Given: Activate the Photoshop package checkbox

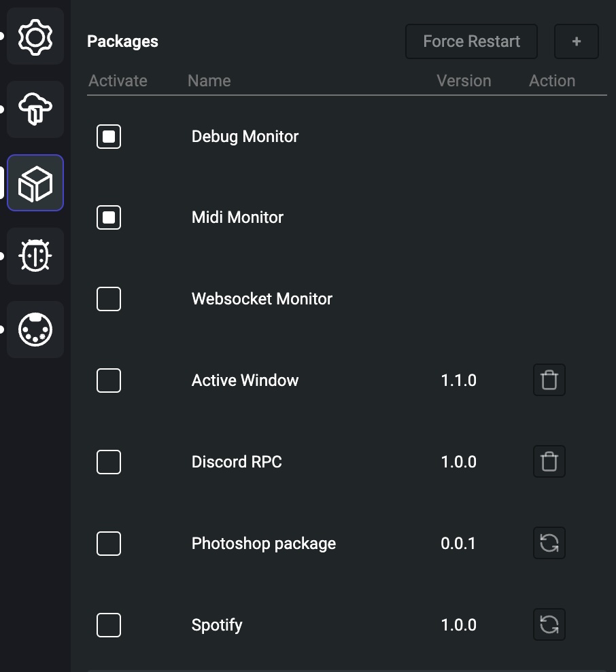Looking at the screenshot, I should (109, 544).
